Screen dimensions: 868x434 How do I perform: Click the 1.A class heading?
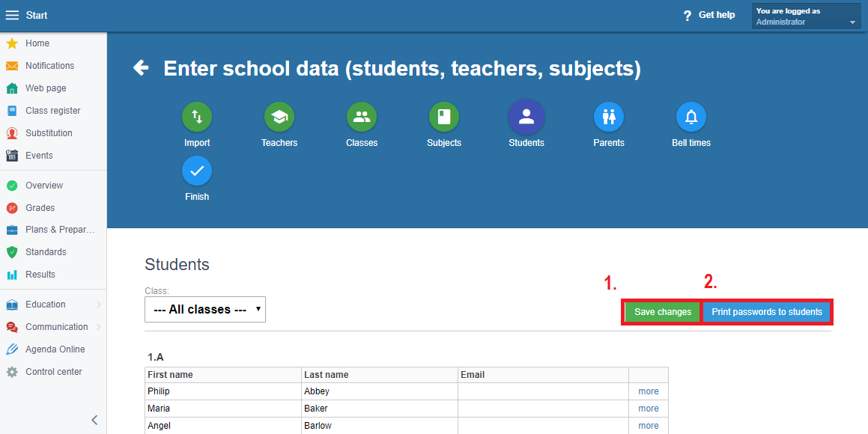(x=156, y=358)
